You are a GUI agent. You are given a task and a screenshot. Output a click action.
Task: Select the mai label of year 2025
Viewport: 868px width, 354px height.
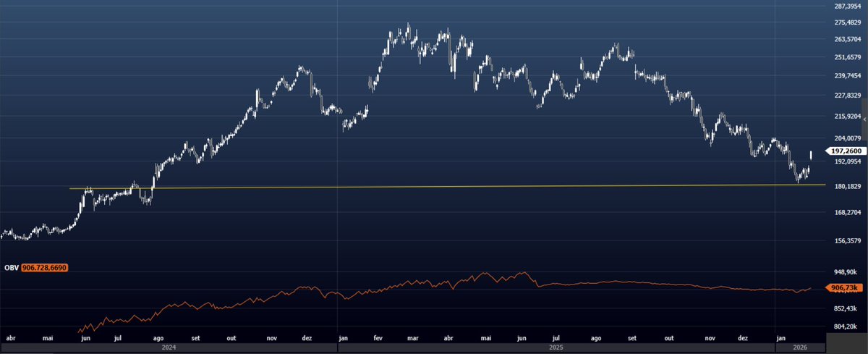pyautogui.click(x=486, y=337)
